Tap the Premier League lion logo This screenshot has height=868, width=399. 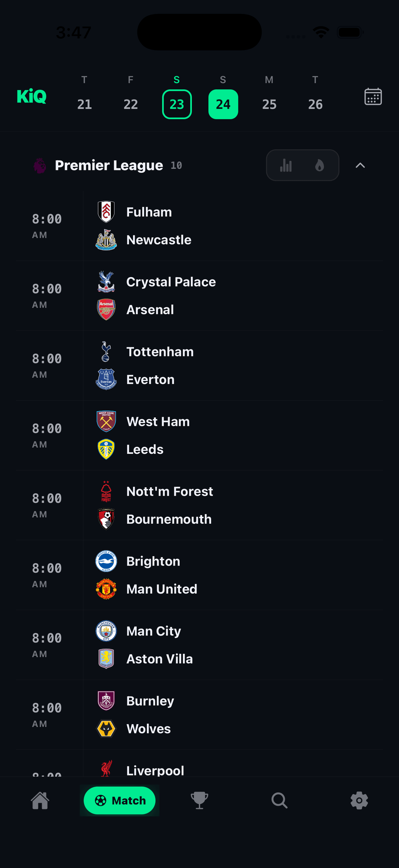40,165
